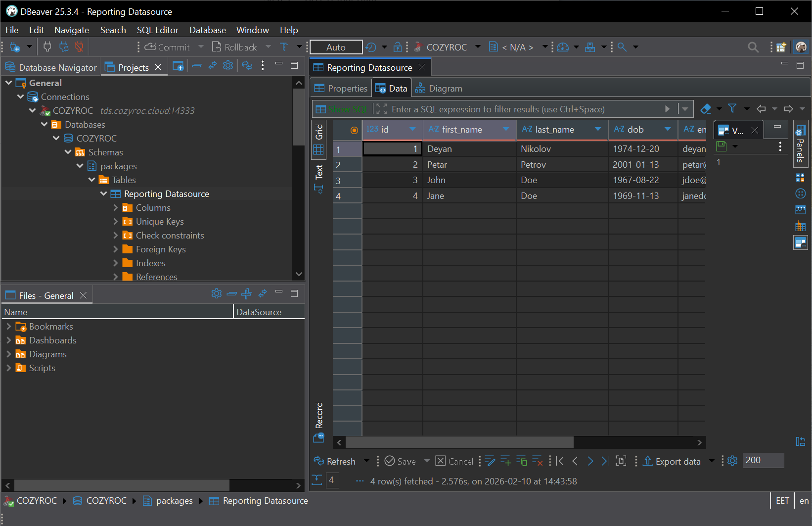
Task: Switch to the Diagram tab
Action: pyautogui.click(x=439, y=89)
